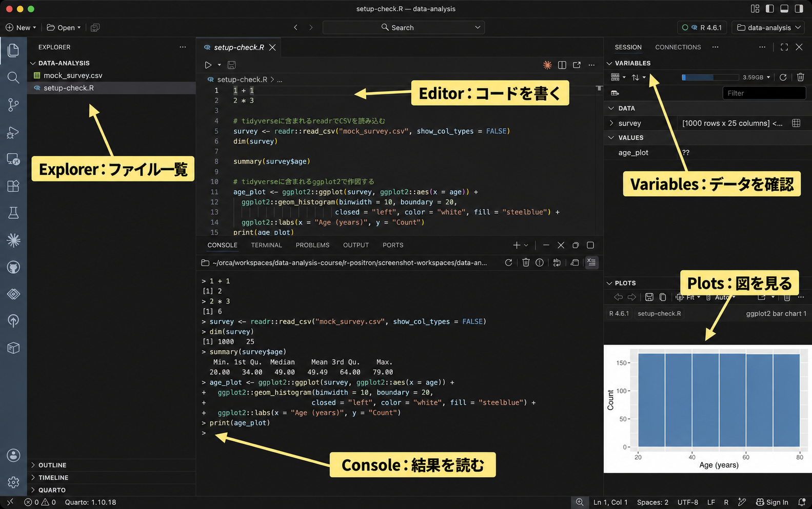Image resolution: width=812 pixels, height=509 pixels.
Task: Open the New menu in the top bar
Action: [x=21, y=28]
